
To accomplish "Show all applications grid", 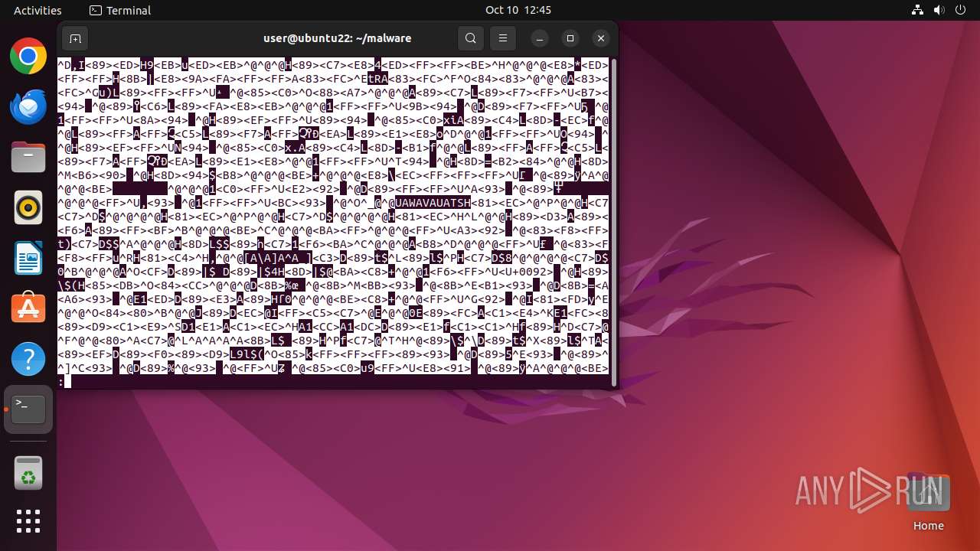I will click(28, 521).
